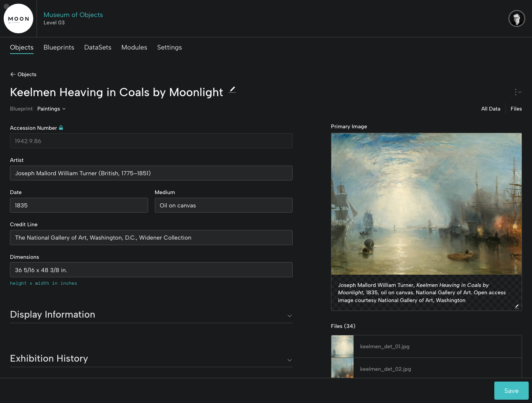The height and width of the screenshot is (403, 532).
Task: Click the Level 03 text
Action: click(54, 23)
